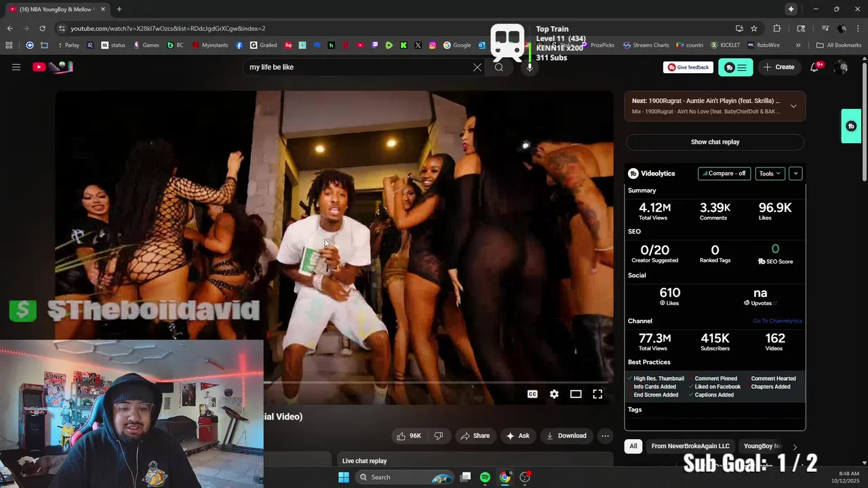The height and width of the screenshot is (488, 868).
Task: Start voice search with microphone icon
Action: point(530,67)
